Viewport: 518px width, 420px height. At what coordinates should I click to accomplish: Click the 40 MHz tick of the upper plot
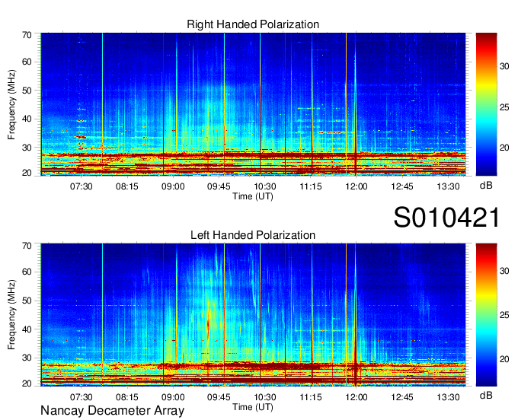(27, 119)
